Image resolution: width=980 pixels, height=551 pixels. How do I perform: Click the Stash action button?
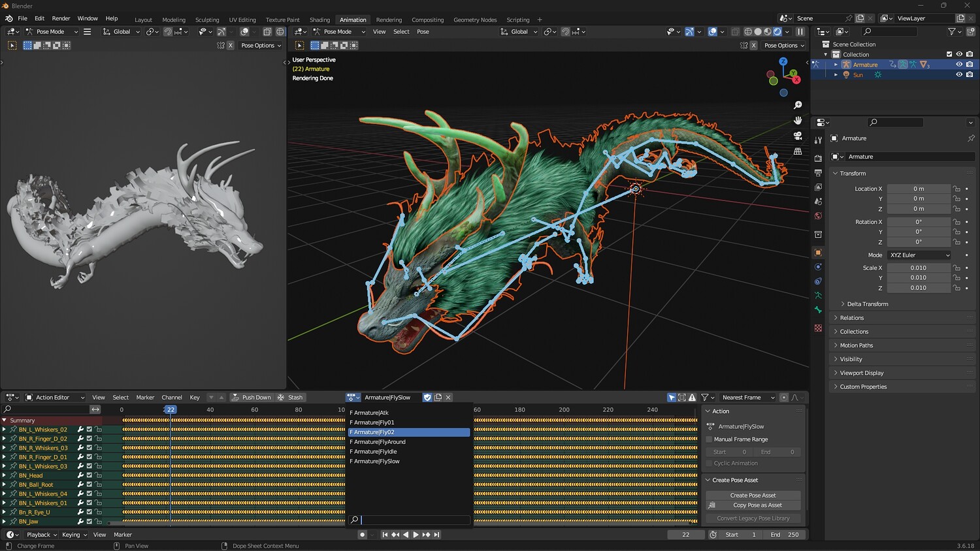click(x=290, y=398)
